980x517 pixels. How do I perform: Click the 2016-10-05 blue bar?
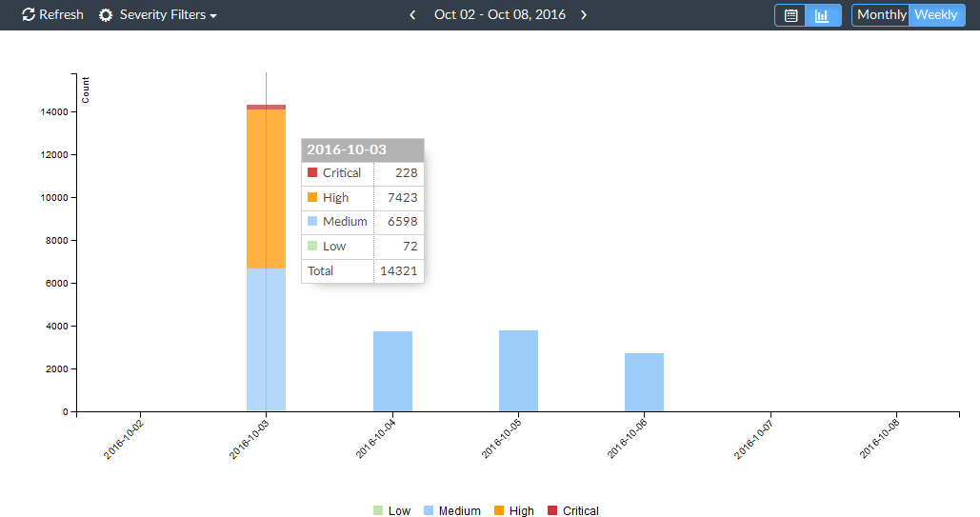518,370
